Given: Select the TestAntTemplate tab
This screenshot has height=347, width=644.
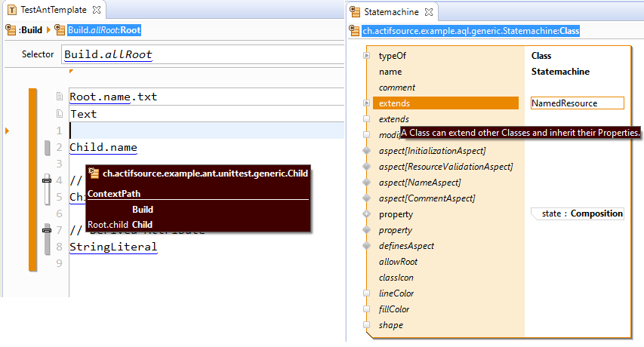Looking at the screenshot, I should pyautogui.click(x=53, y=11).
